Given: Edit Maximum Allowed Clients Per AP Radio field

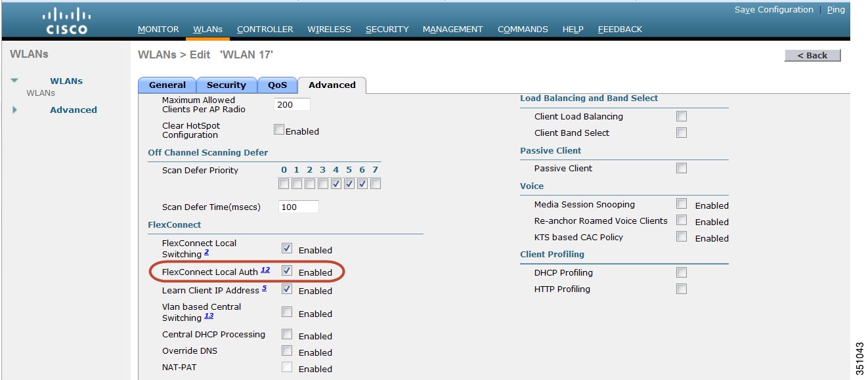Looking at the screenshot, I should [292, 104].
